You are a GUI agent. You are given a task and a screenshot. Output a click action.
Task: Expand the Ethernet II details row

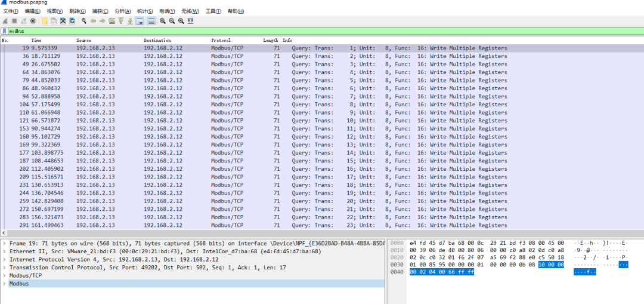click(5, 252)
